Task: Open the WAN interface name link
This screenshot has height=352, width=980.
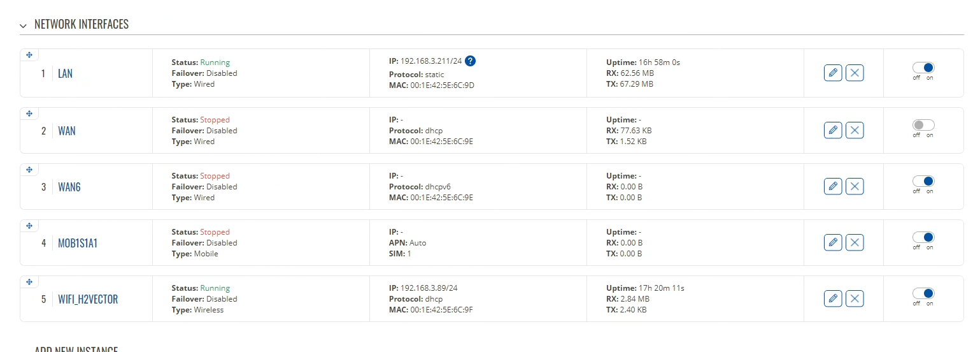Action: [x=66, y=131]
